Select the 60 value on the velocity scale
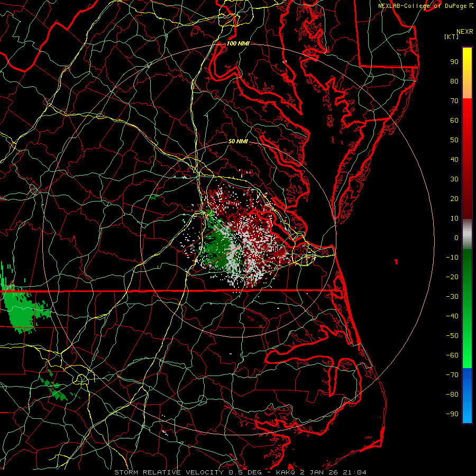 (454, 120)
